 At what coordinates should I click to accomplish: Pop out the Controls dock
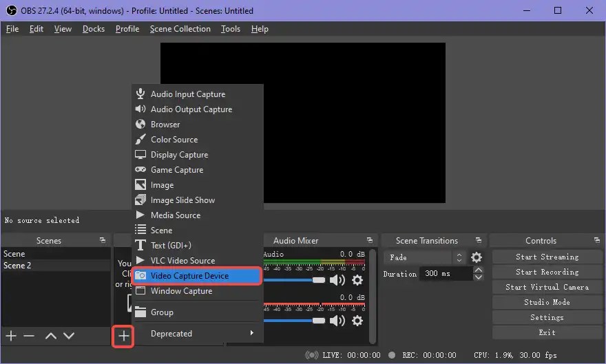click(x=597, y=240)
